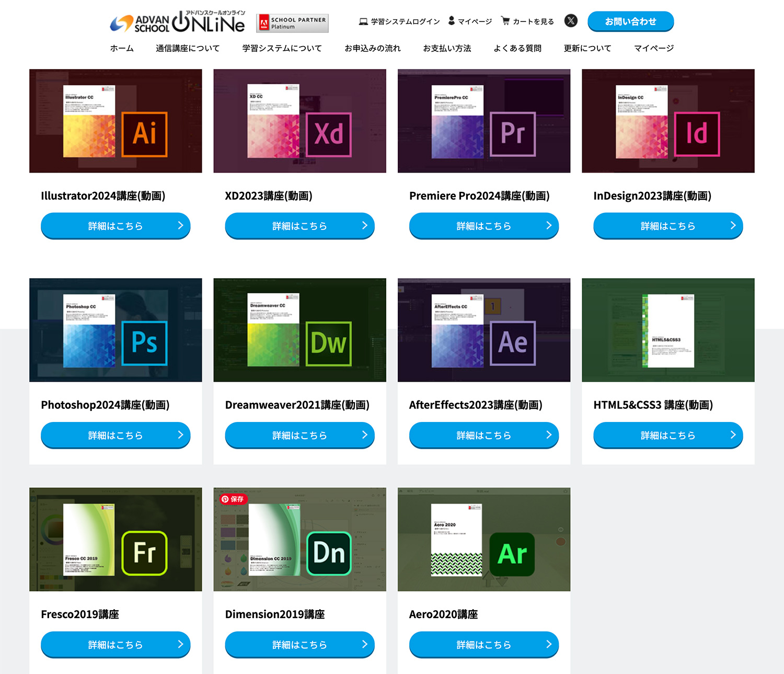Click the person icon beside the top マイページ
Image resolution: width=784 pixels, height=674 pixels.
point(452,21)
